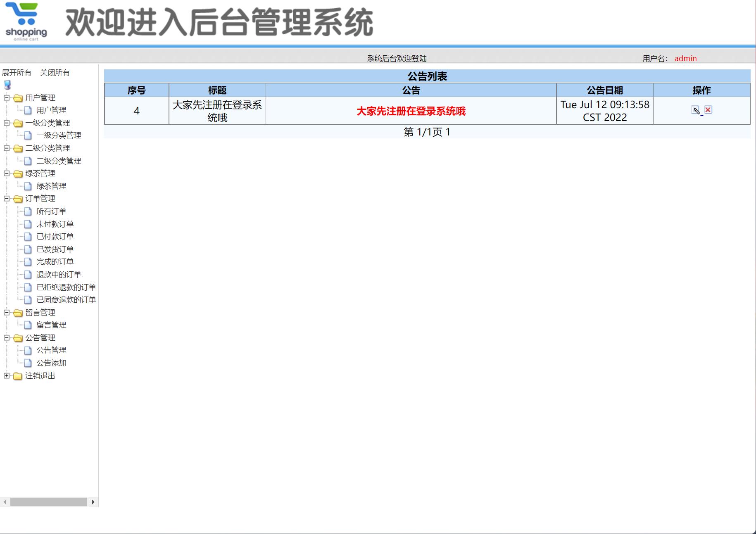Click the delete announcement red X icon
This screenshot has width=756, height=534.
pyautogui.click(x=708, y=110)
